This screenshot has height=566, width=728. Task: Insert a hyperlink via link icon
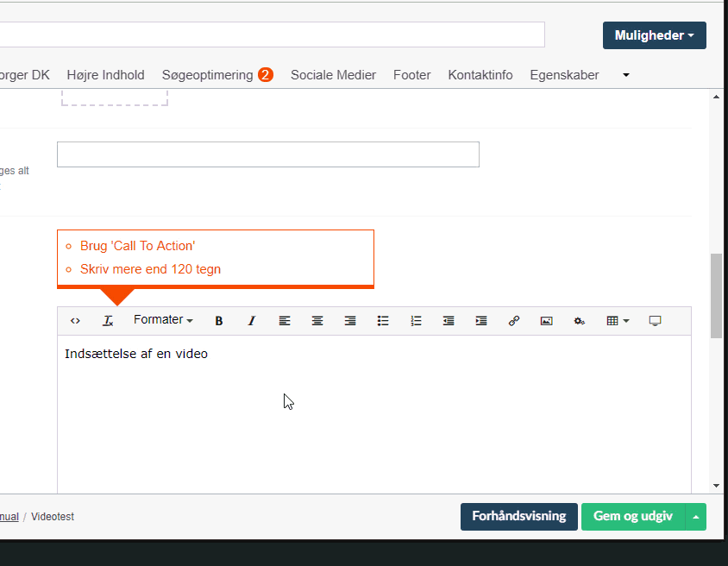click(514, 321)
